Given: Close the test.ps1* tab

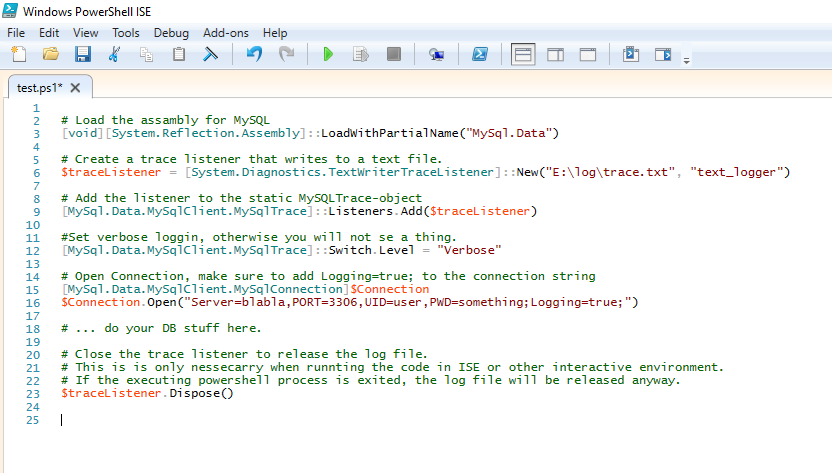Looking at the screenshot, I should tap(75, 88).
